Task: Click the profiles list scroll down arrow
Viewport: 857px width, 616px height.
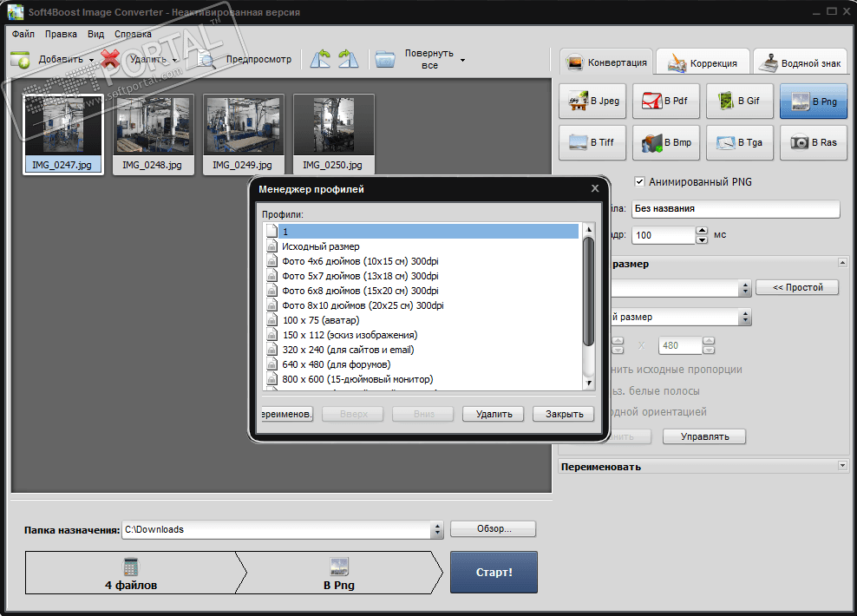Action: [589, 383]
